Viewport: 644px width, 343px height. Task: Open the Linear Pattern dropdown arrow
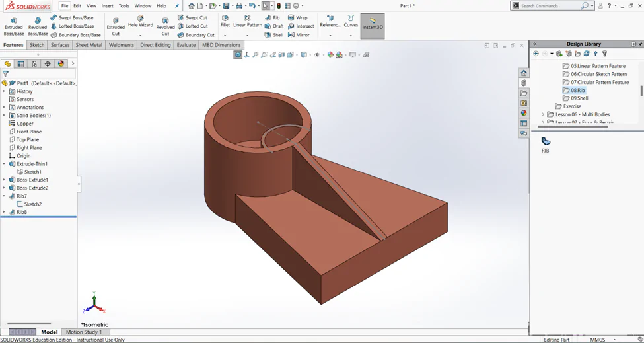click(x=247, y=36)
